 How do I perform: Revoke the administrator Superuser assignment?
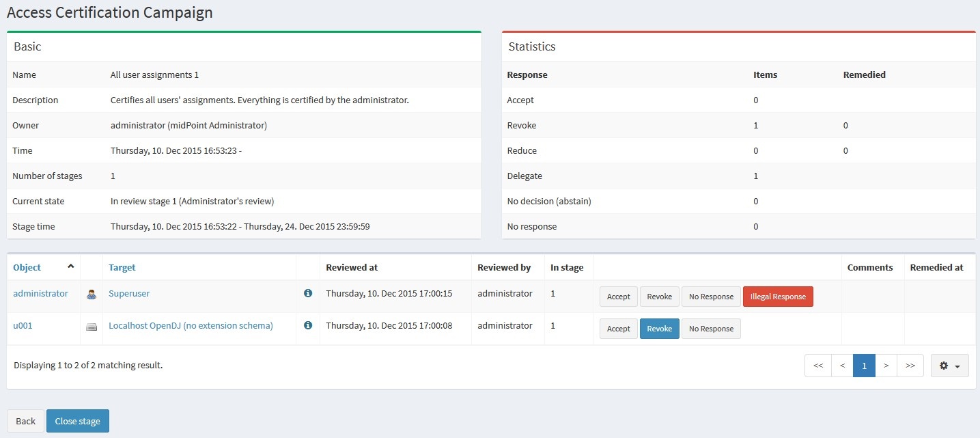(x=659, y=297)
